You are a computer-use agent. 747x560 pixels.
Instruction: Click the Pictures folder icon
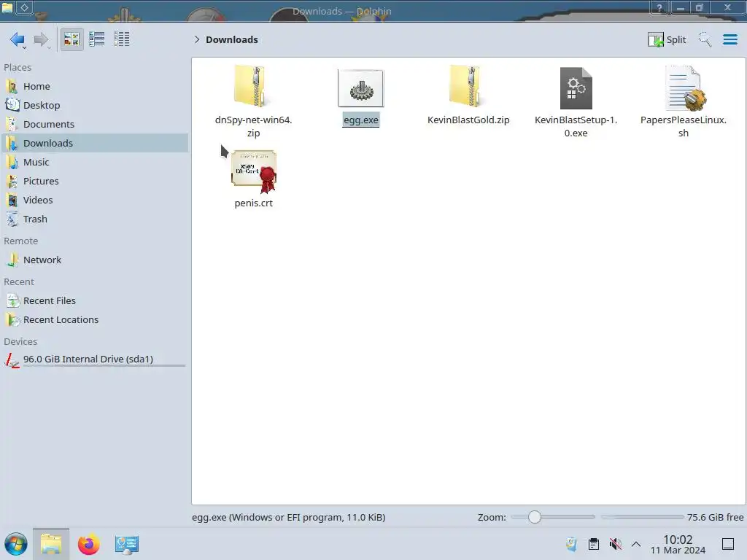pos(12,182)
